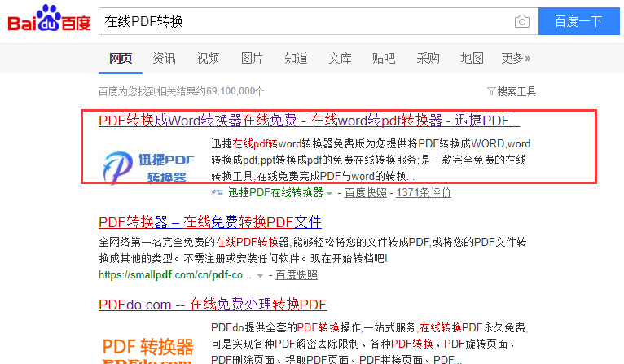Click the 百度为您找到相关结果约69,100,000个 text
This screenshot has width=624, height=364.
181,91
